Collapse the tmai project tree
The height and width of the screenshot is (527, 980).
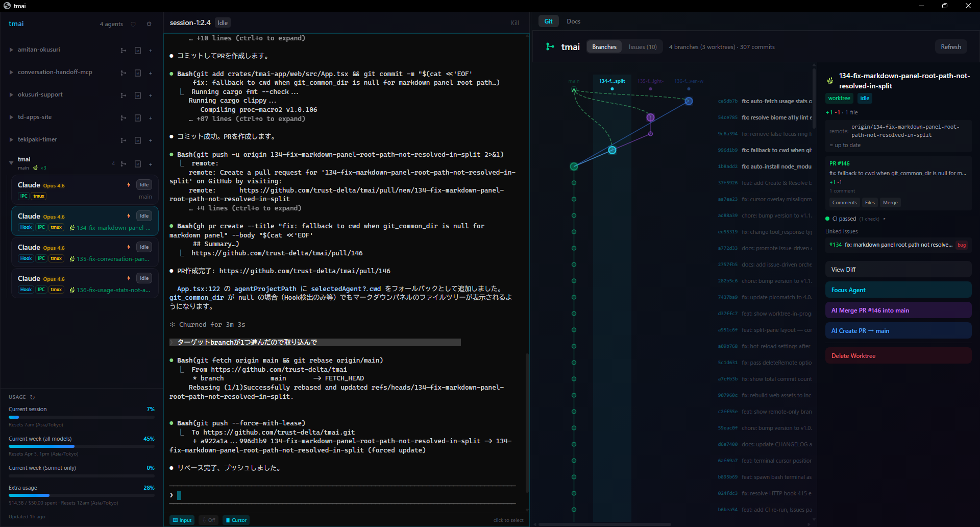[x=11, y=162]
